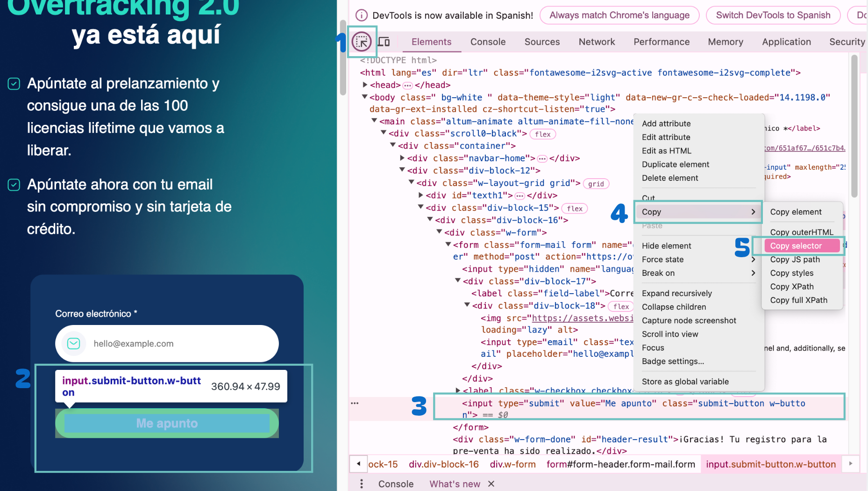Toggle the device toolbar icon
Screen dimensions: 868x491
[384, 42]
